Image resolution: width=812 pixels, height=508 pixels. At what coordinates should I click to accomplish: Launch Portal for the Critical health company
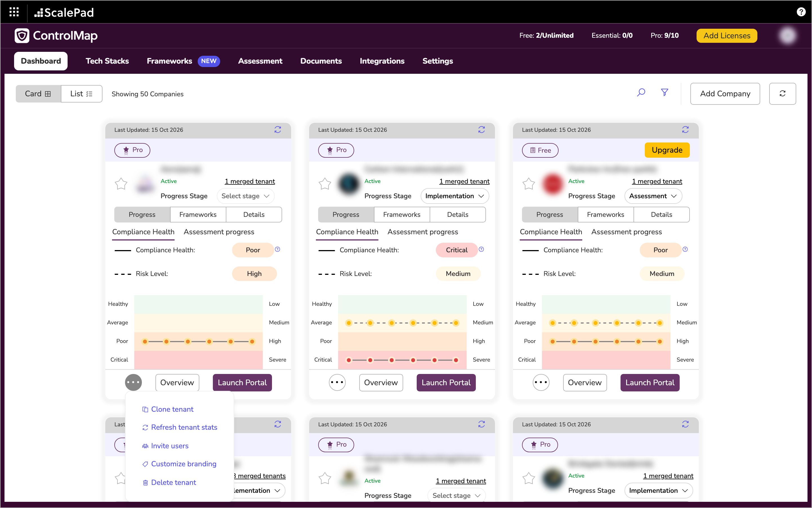446,382
